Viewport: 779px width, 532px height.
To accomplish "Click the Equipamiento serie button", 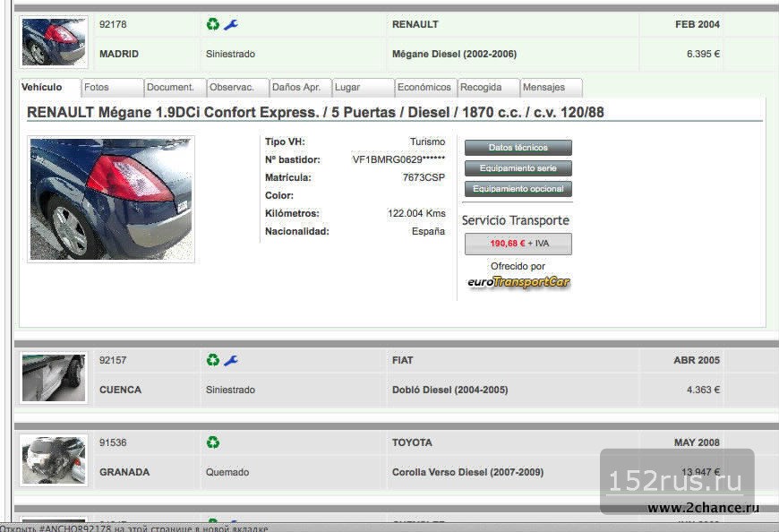I will (x=518, y=167).
